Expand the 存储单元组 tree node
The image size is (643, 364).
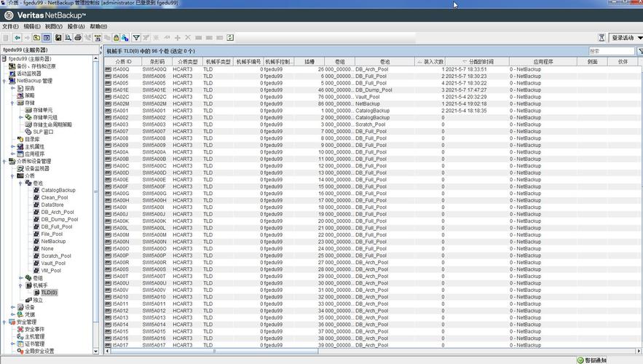[21, 117]
